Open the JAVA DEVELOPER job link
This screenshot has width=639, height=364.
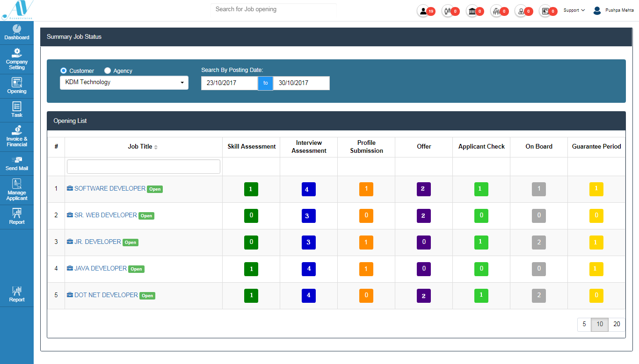(101, 268)
